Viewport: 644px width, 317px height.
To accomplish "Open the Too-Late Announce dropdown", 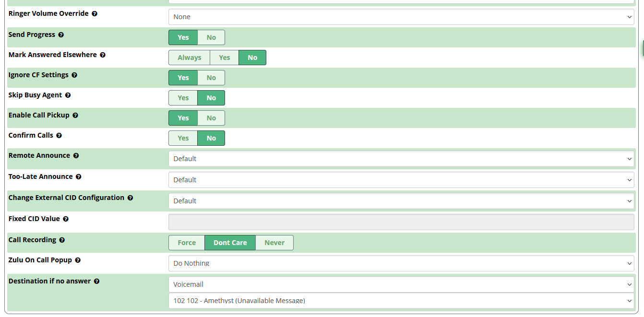I will tap(401, 180).
